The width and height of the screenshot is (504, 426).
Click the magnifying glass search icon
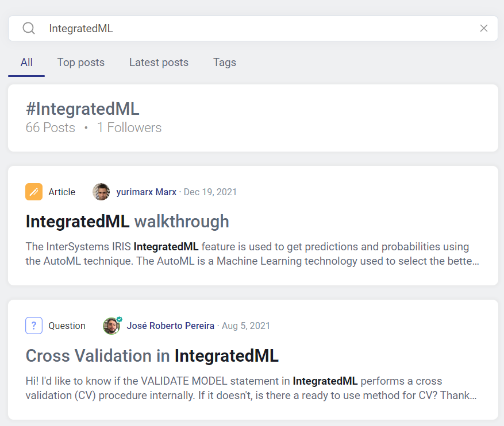click(x=29, y=28)
